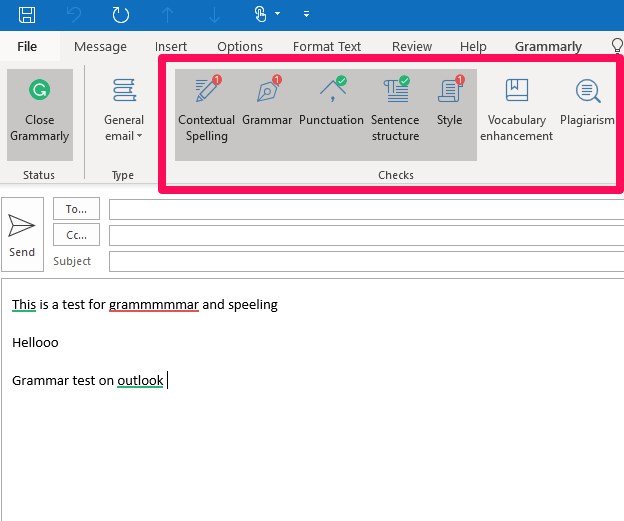The height and width of the screenshot is (521, 624).
Task: Click the Save icon in the title bar
Action: point(27,15)
